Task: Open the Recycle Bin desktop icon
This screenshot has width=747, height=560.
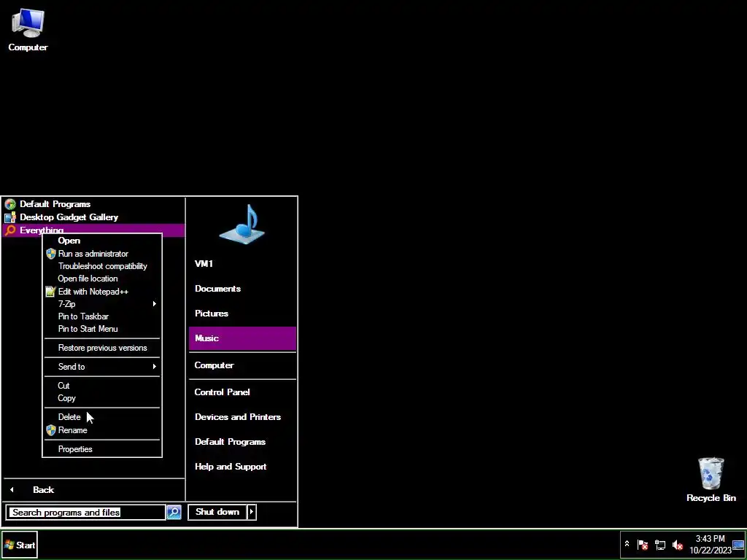Action: [x=711, y=480]
